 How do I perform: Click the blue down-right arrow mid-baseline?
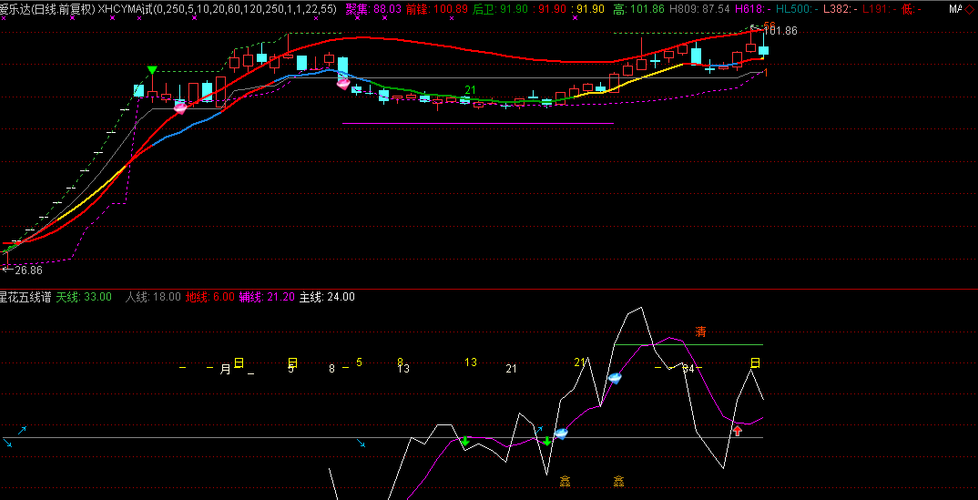361,443
